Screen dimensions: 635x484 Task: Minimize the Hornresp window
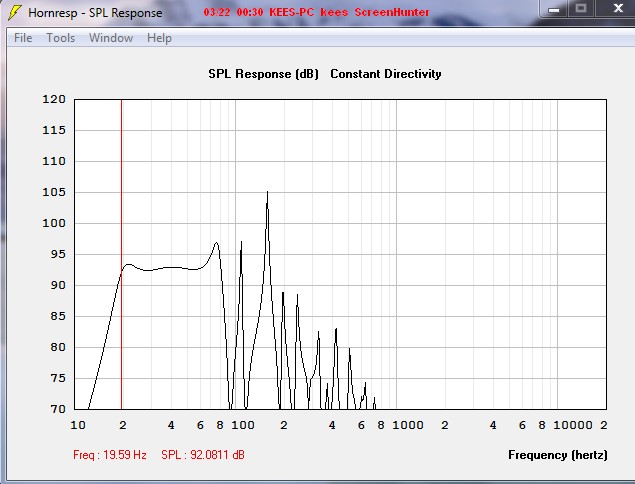click(554, 9)
